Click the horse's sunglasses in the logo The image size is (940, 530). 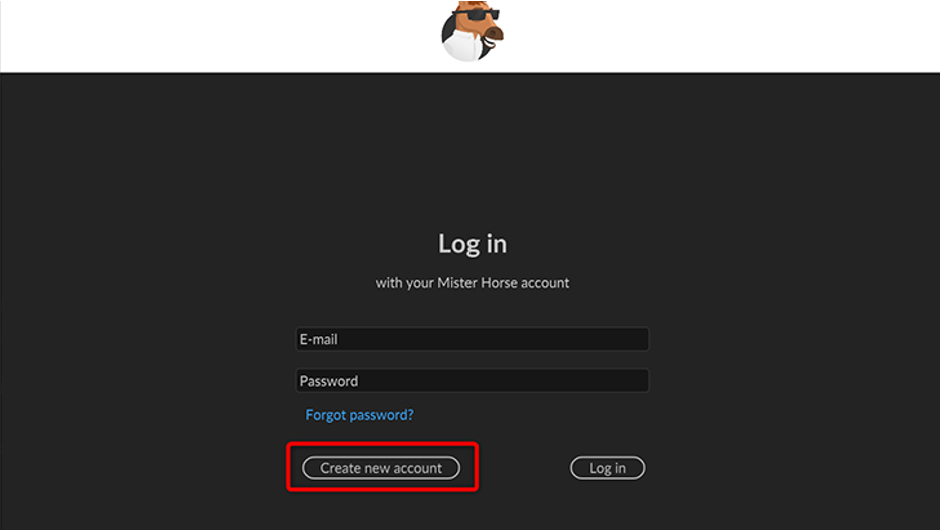(x=476, y=14)
